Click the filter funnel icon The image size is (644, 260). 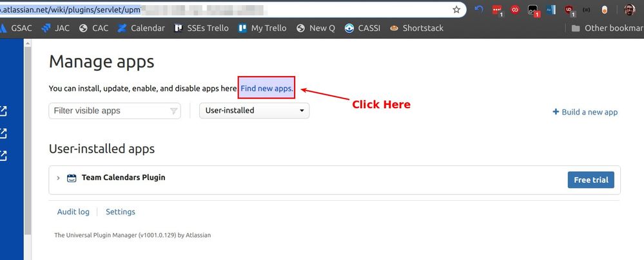174,111
